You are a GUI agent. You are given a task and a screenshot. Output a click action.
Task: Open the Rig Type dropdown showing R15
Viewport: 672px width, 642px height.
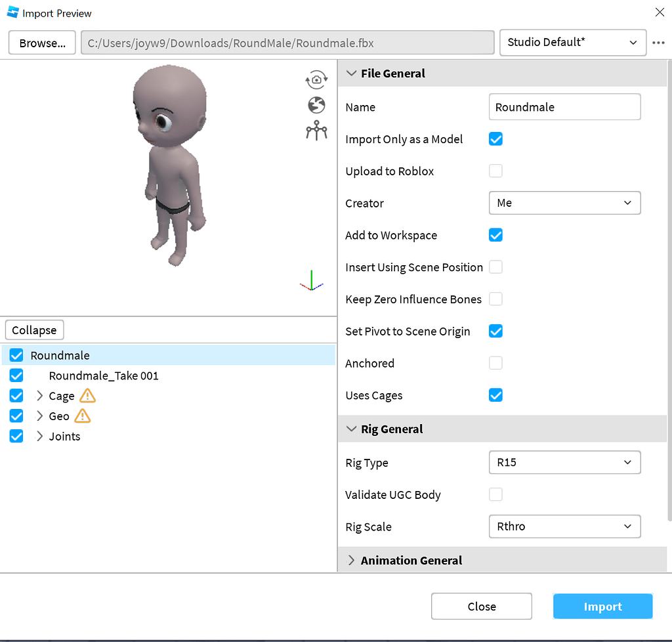coord(564,462)
